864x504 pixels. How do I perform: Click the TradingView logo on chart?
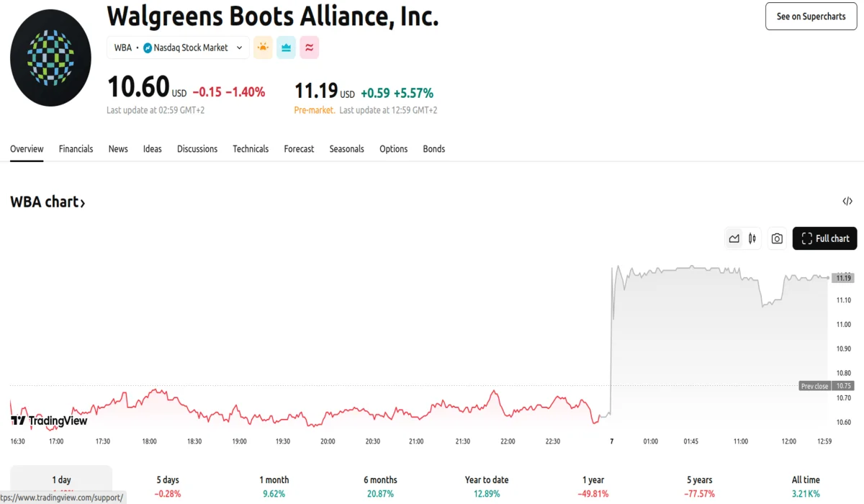pyautogui.click(x=49, y=420)
